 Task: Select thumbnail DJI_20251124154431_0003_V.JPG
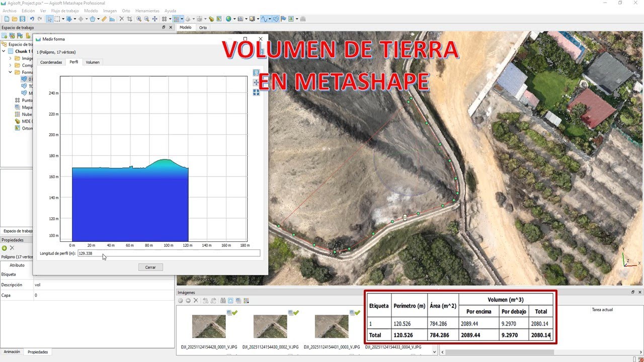click(332, 327)
